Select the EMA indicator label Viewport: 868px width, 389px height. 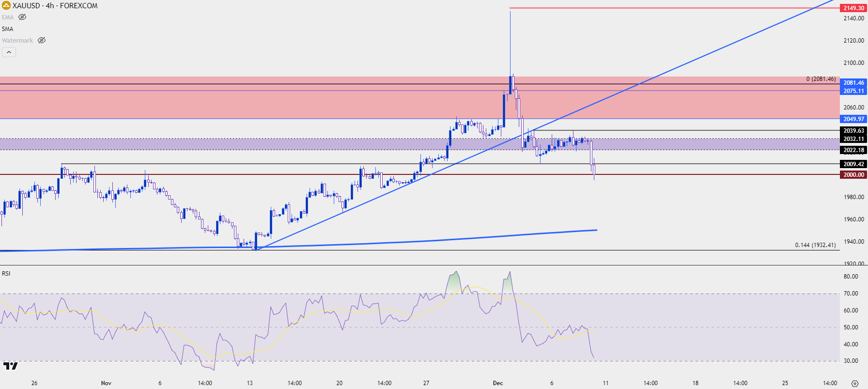[x=8, y=17]
